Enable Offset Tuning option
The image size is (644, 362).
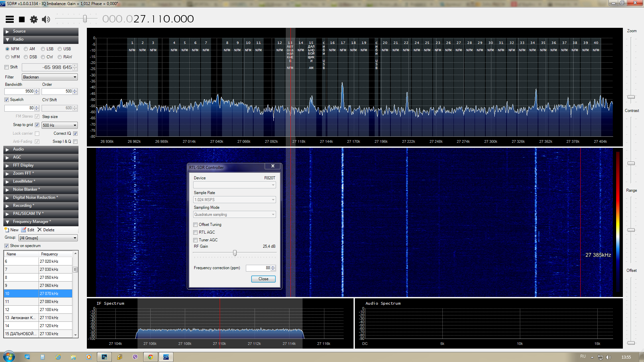[x=196, y=225]
